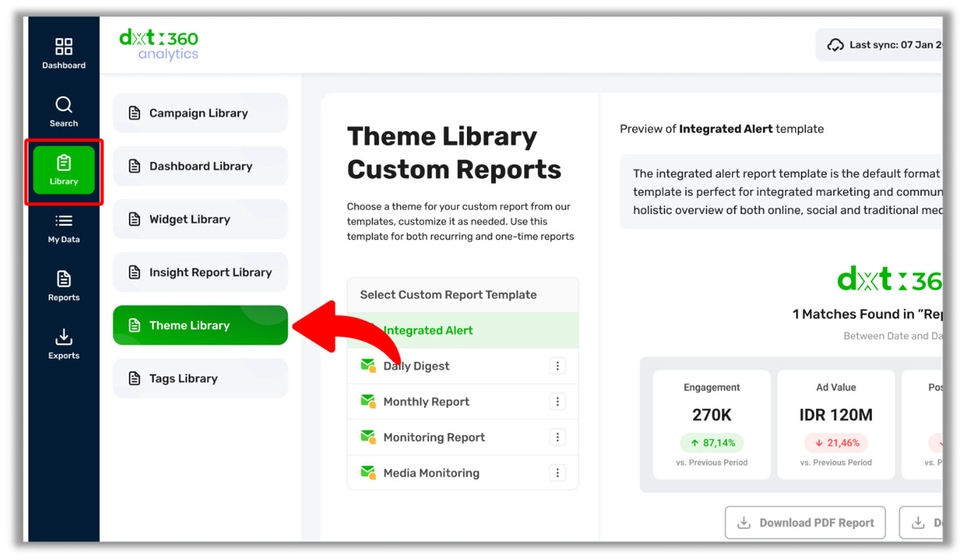
Task: Select the Library clipboard icon
Action: click(x=64, y=162)
